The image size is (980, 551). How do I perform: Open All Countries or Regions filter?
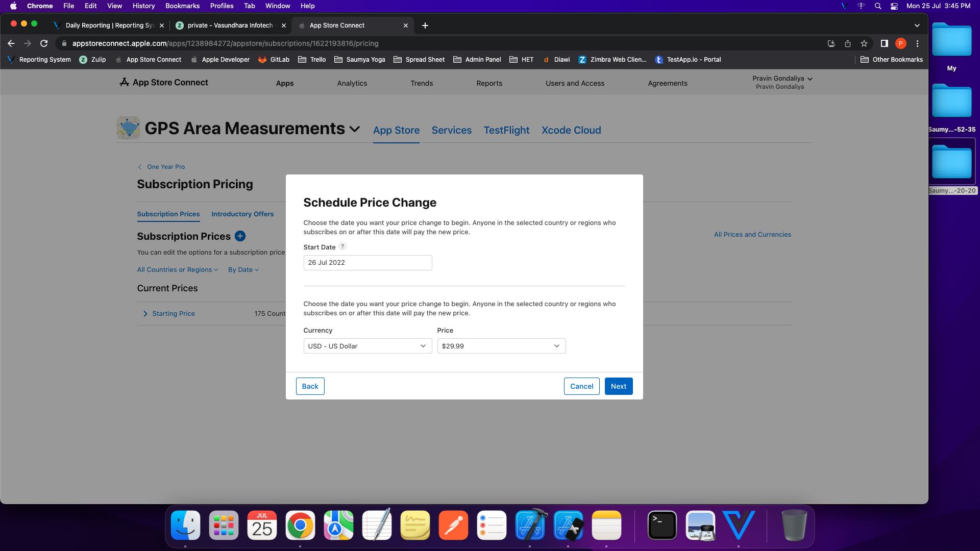(x=177, y=270)
